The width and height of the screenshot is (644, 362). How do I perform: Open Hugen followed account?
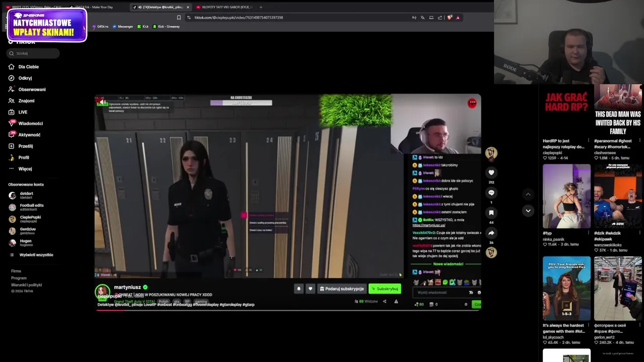(x=20, y=242)
